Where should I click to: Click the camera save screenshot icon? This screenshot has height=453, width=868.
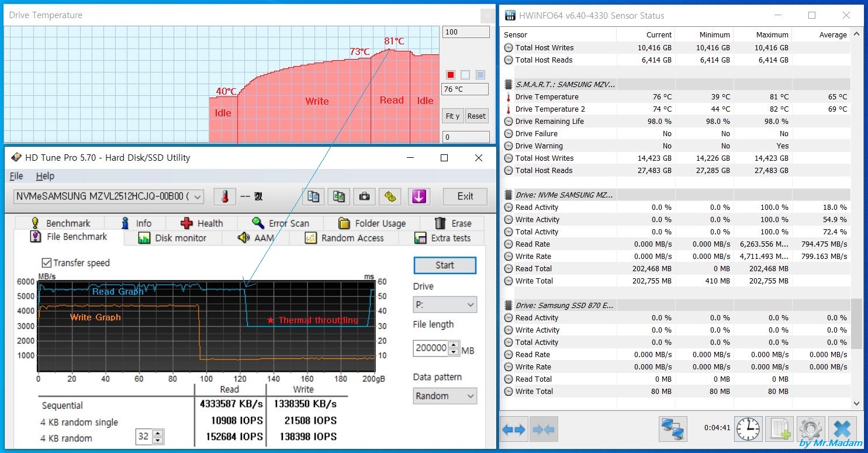pyautogui.click(x=365, y=196)
